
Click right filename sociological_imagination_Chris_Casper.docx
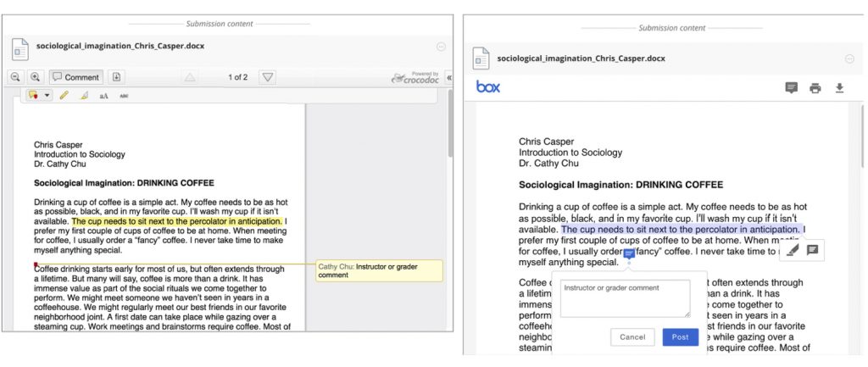tap(581, 58)
